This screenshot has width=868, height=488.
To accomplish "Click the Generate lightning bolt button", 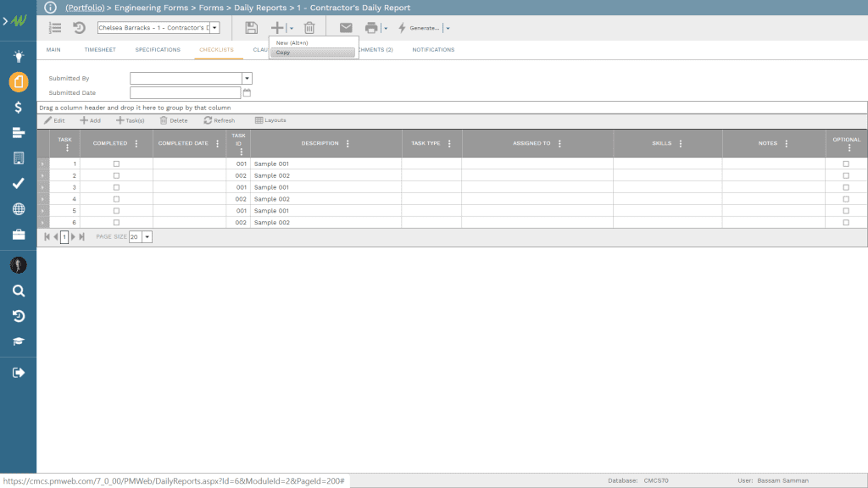I will point(419,28).
